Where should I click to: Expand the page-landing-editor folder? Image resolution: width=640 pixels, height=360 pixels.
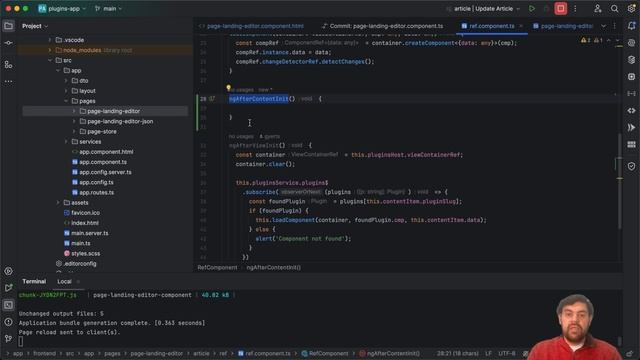point(74,111)
